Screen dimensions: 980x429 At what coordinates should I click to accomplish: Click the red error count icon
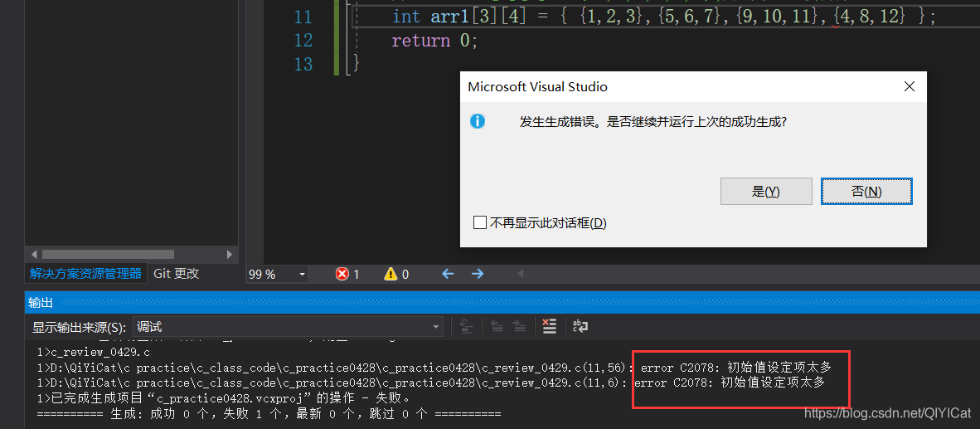click(x=342, y=274)
